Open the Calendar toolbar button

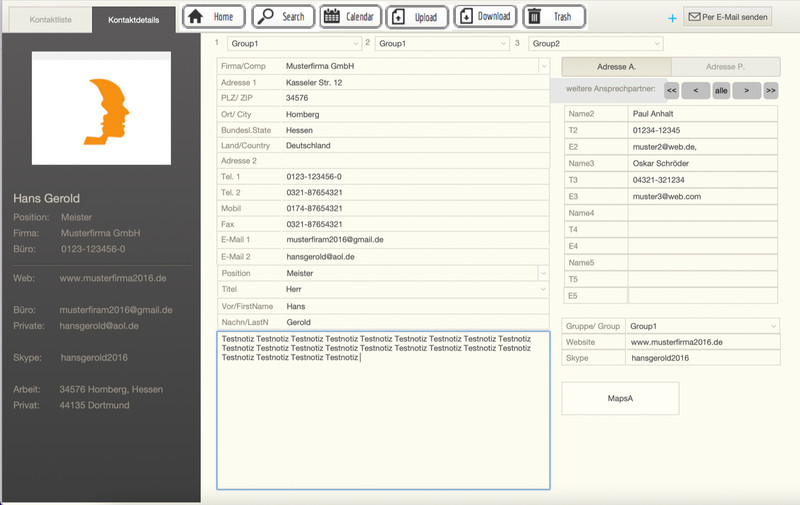pos(351,17)
